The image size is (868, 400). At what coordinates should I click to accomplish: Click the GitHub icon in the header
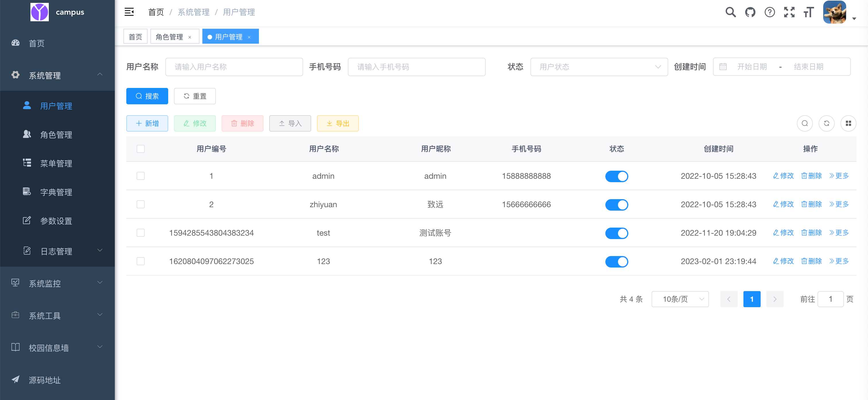(750, 12)
